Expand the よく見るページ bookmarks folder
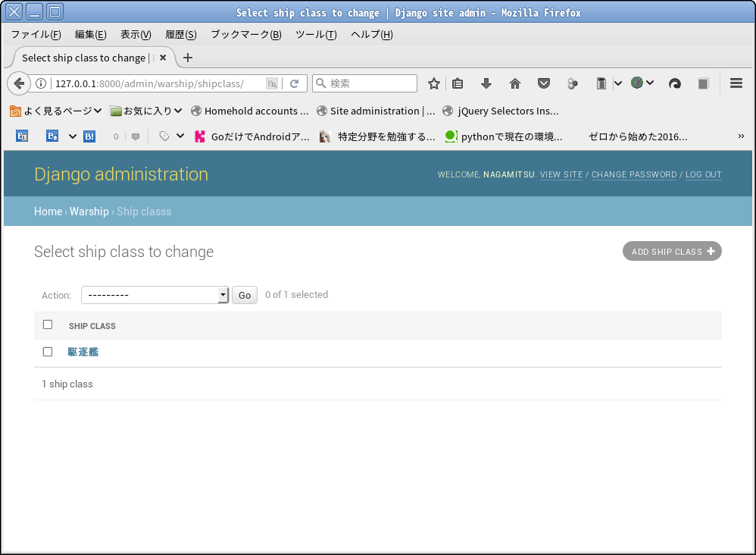Image resolution: width=756 pixels, height=555 pixels. [56, 111]
